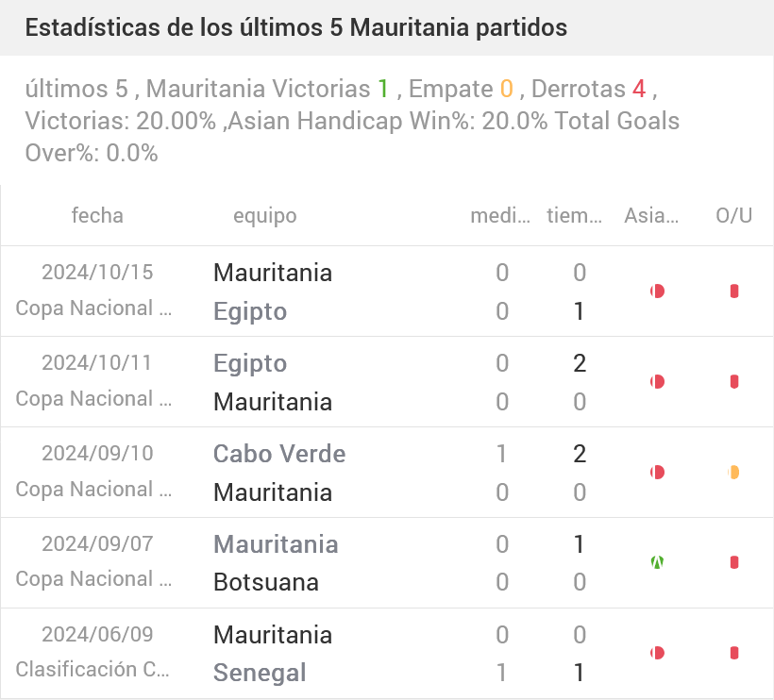Click Asian handicap icon for 2024/10/11 match
Viewport: 774px width, 700px height.
coord(658,382)
